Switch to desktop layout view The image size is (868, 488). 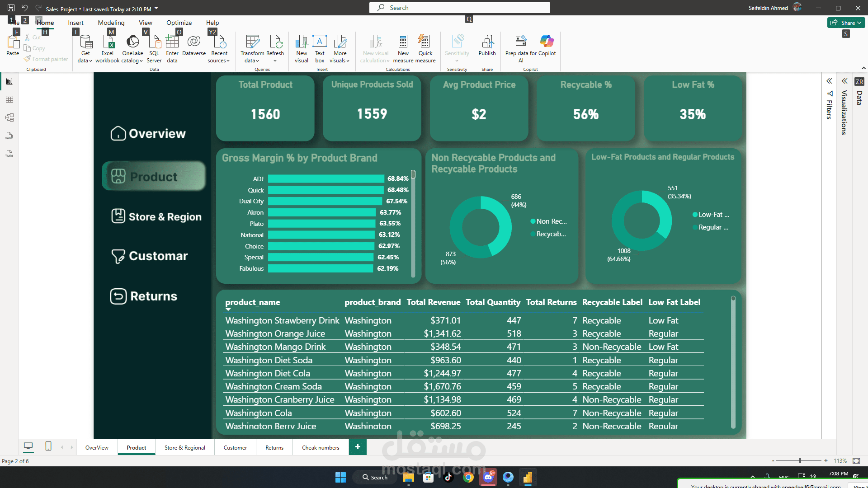point(28,446)
